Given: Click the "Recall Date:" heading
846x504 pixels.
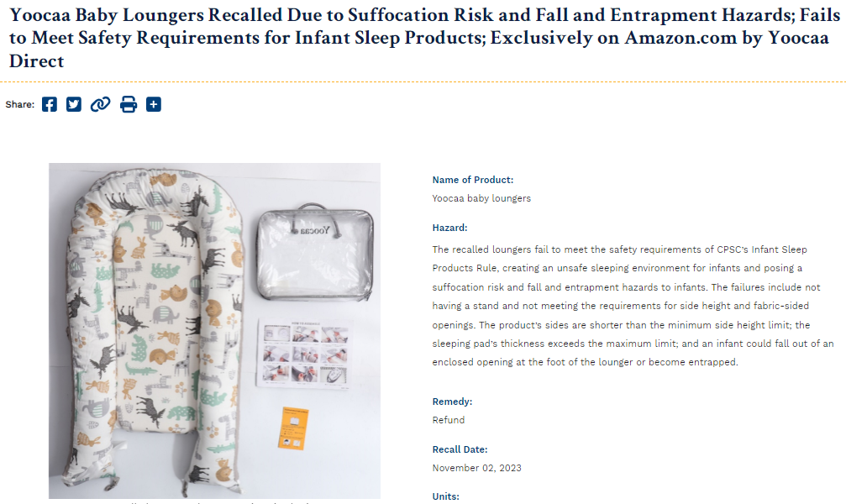Looking at the screenshot, I should coord(460,449).
